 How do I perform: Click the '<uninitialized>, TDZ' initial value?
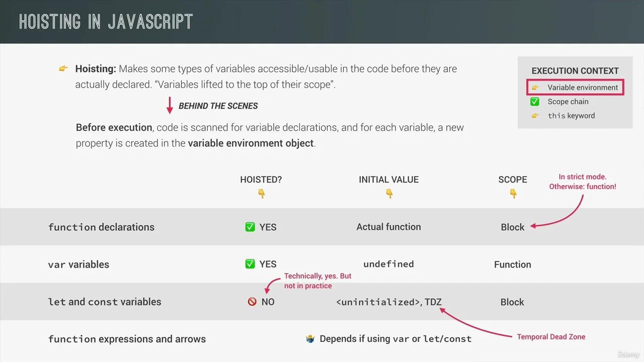tap(388, 302)
